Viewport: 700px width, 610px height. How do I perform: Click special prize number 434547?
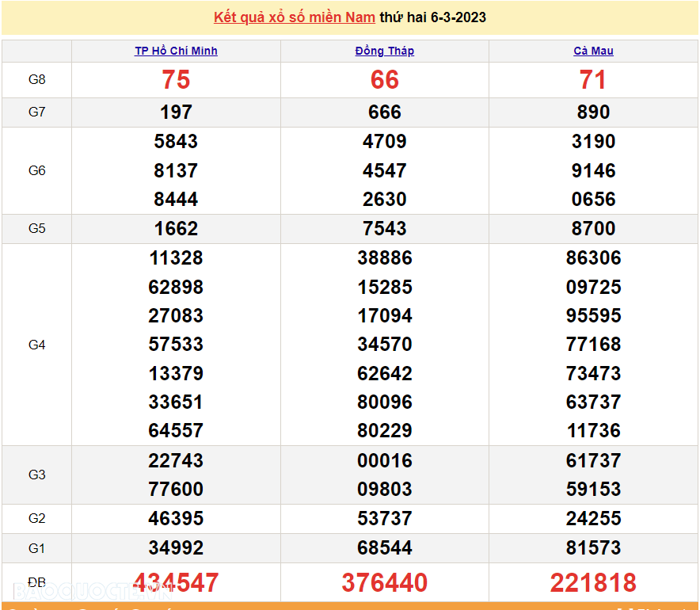[176, 583]
